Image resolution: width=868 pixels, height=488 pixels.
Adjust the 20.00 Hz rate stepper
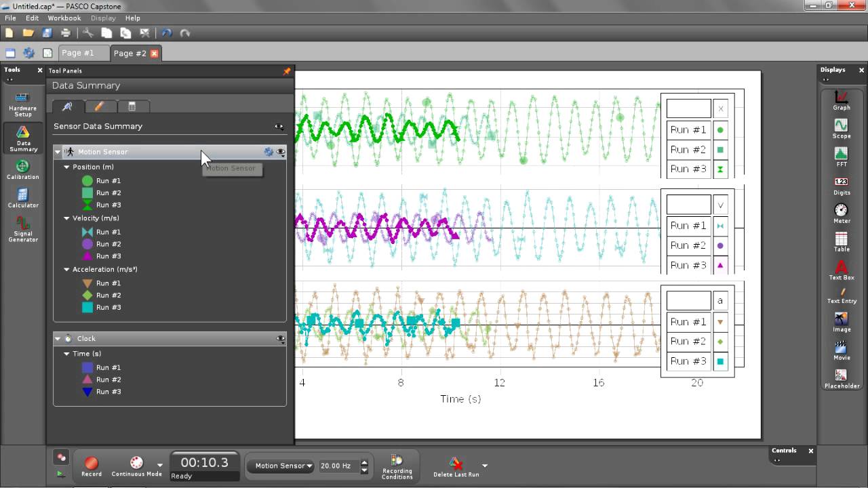[364, 466]
